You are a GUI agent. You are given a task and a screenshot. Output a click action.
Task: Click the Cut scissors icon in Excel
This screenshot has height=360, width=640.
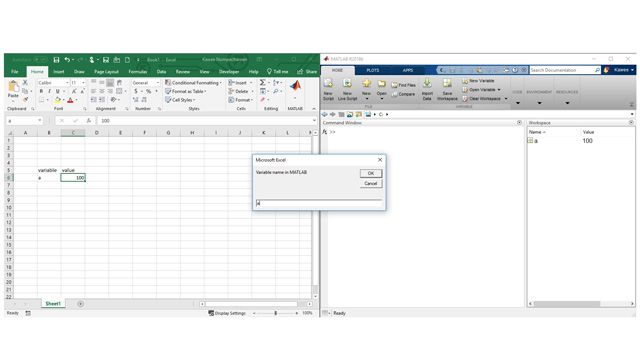point(25,82)
